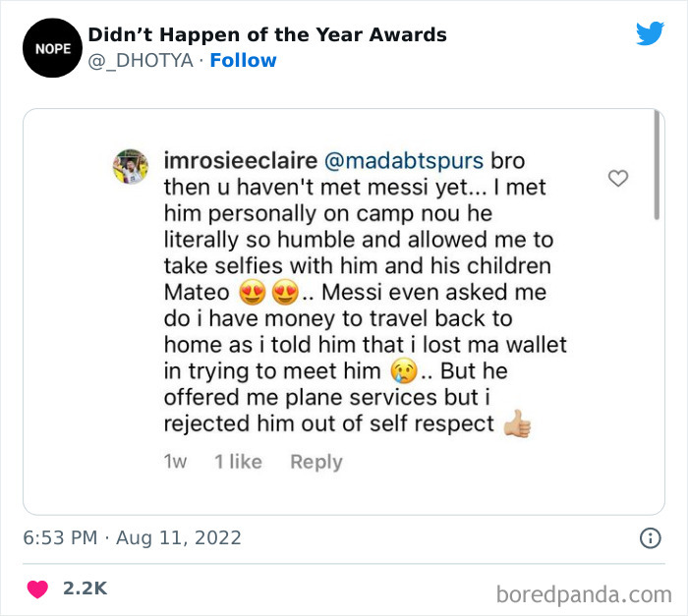
Task: Like the tweet with the pink heart
Action: (37, 588)
